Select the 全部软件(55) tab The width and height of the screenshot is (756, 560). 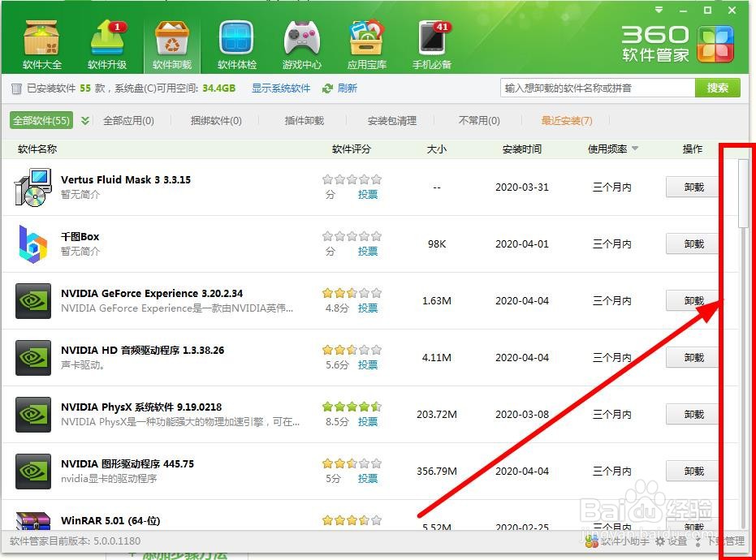click(x=41, y=120)
